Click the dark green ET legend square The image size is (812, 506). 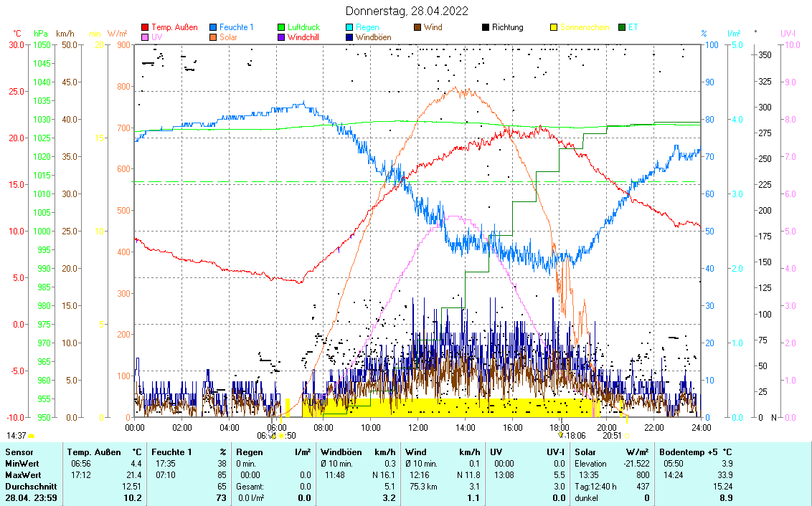(x=622, y=27)
